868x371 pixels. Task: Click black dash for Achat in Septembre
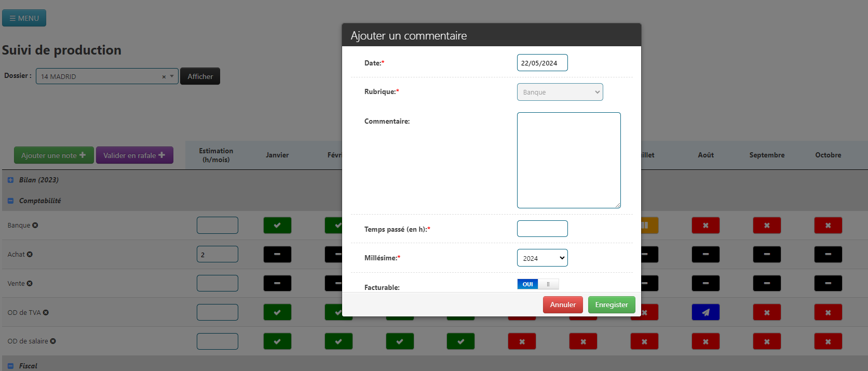[767, 255]
